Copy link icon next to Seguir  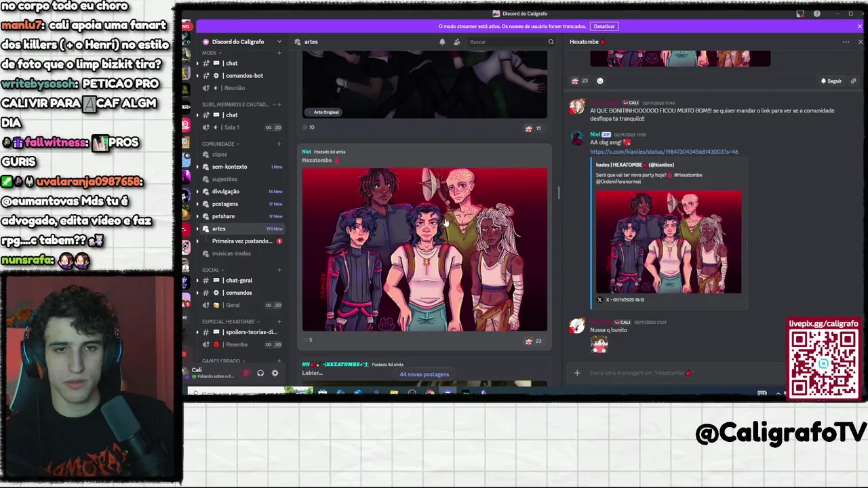click(853, 81)
